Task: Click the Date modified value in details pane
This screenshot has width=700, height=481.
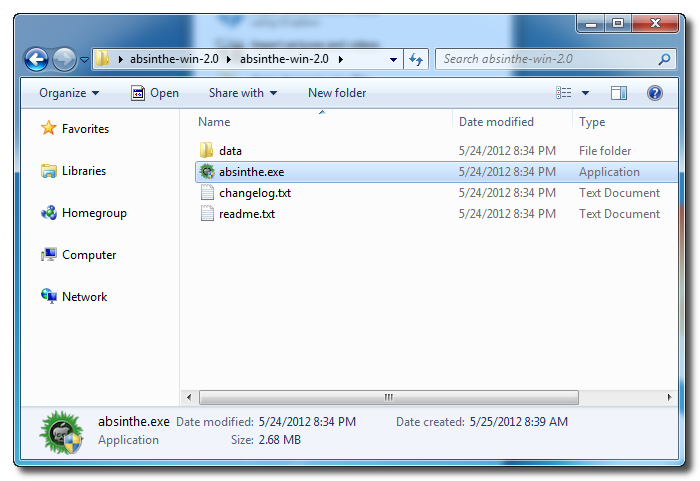Action: (307, 422)
